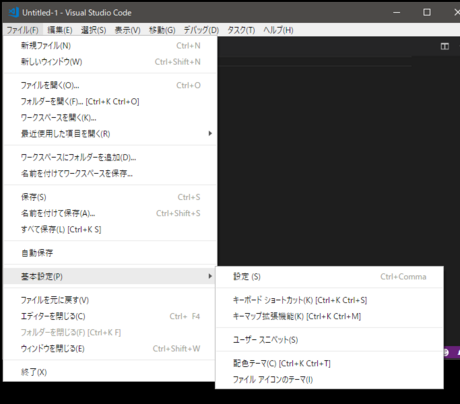Select ファイルを元に戻す(V) menu entry

[x=110, y=300]
